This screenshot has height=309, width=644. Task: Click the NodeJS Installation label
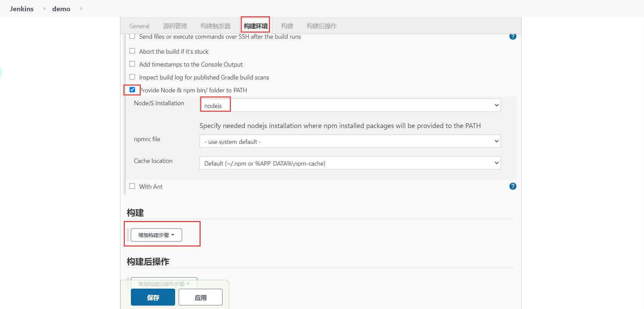pos(159,103)
